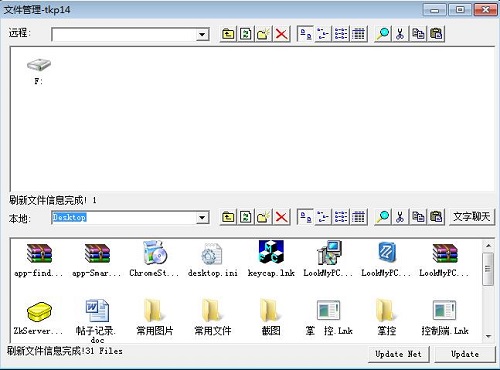Copy selected local file icon
500x370 pixels.
pyautogui.click(x=418, y=217)
